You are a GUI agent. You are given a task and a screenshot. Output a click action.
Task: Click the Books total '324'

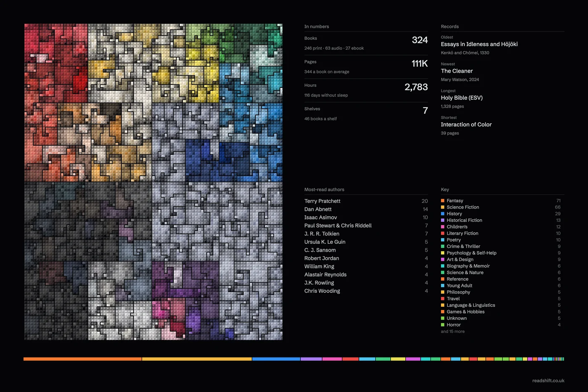[x=420, y=40]
